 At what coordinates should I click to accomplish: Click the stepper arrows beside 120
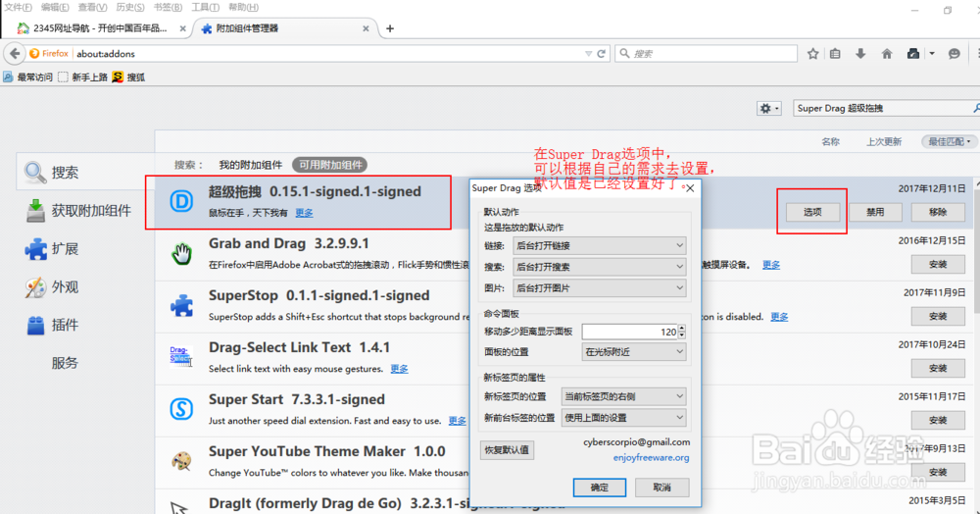pyautogui.click(x=682, y=332)
